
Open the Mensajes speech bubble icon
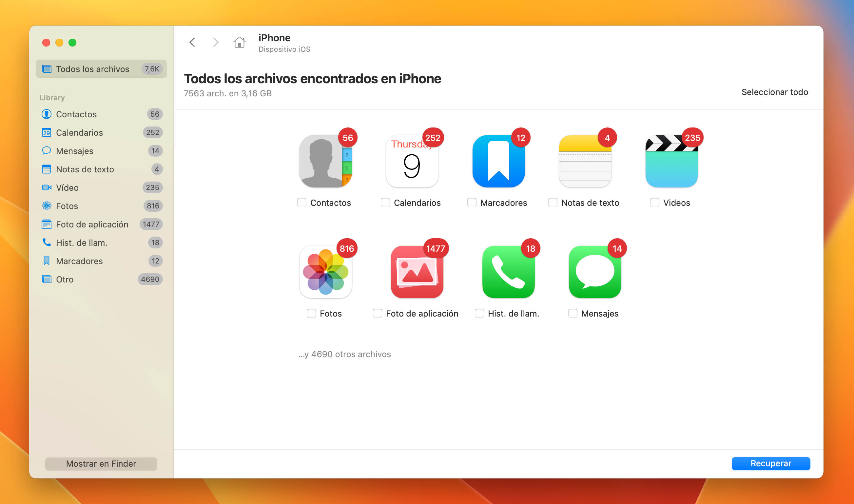(595, 272)
